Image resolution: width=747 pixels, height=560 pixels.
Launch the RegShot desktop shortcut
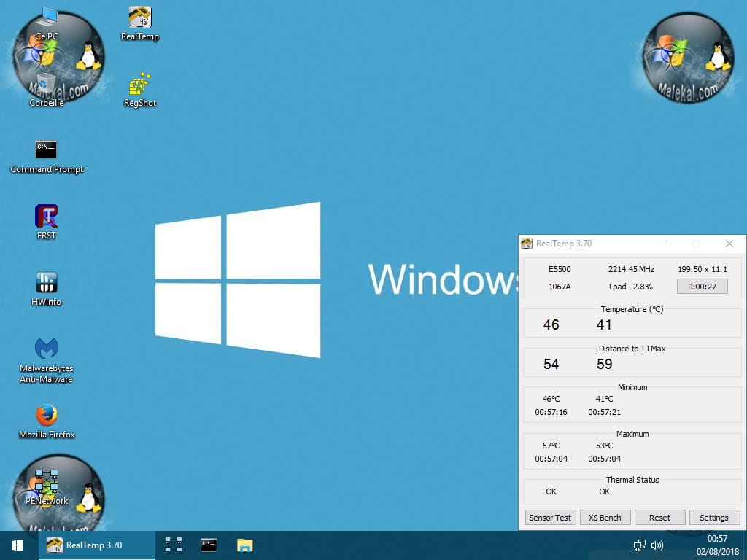[140, 90]
